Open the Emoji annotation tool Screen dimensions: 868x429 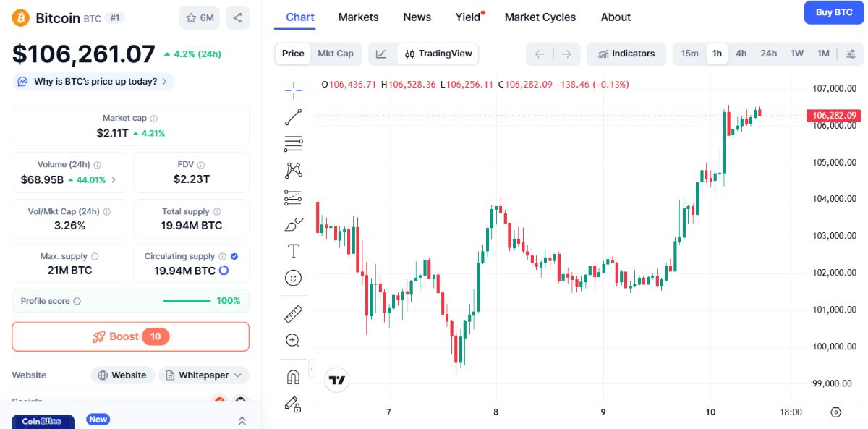tap(293, 278)
